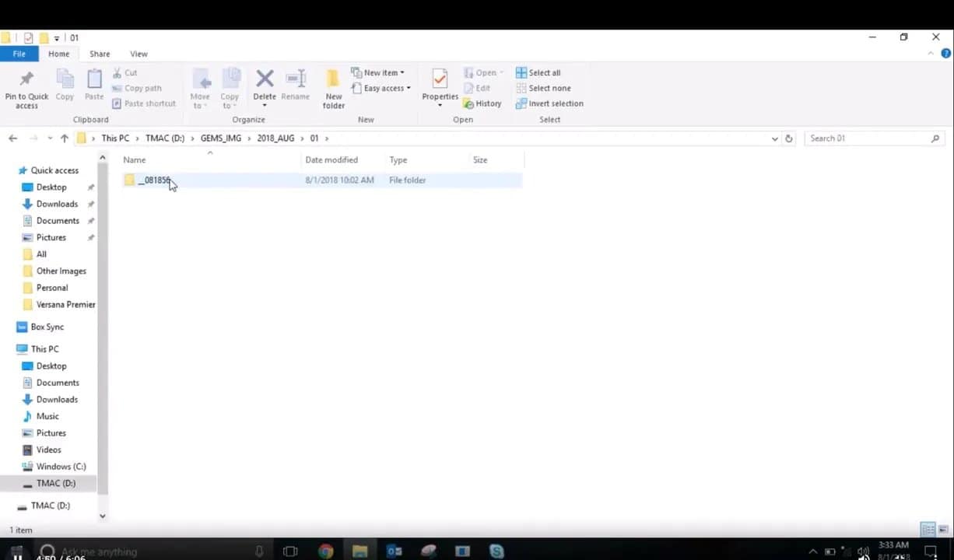Open the Share ribbon tab
Image resolution: width=954 pixels, height=560 pixels.
[x=100, y=54]
